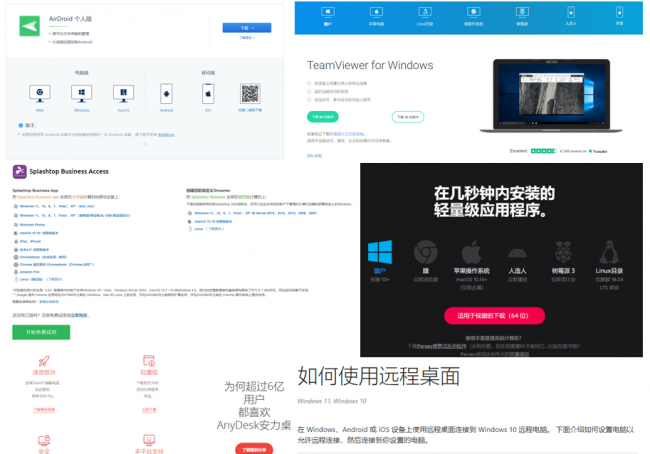The width and height of the screenshot is (650, 454).
Task: Open the blue link below TeamViewer download buttons
Action: (349, 134)
